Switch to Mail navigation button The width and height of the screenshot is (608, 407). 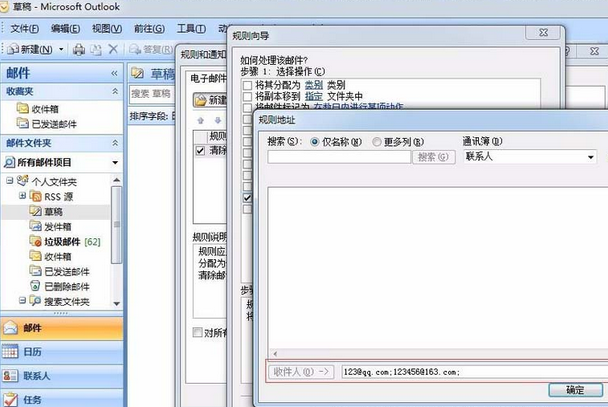pos(62,328)
